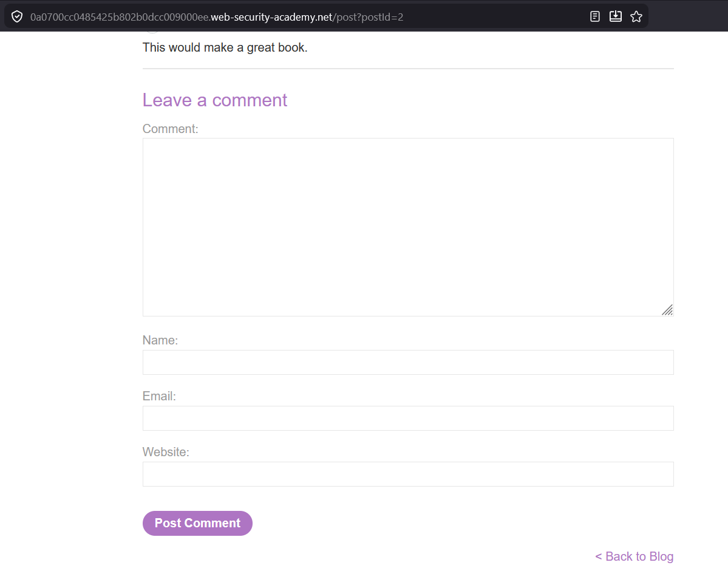This screenshot has height=585, width=728.
Task: Follow the Back to Blog link
Action: pyautogui.click(x=634, y=556)
